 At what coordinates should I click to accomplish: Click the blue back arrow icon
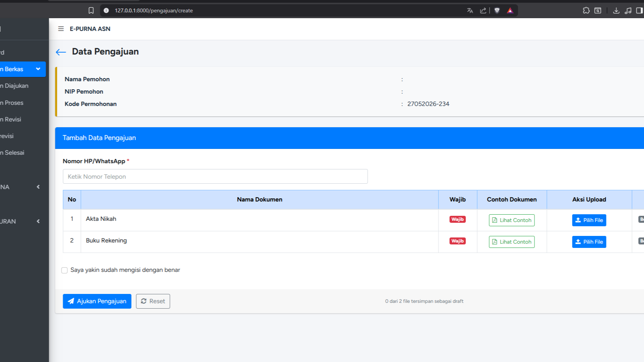point(61,52)
